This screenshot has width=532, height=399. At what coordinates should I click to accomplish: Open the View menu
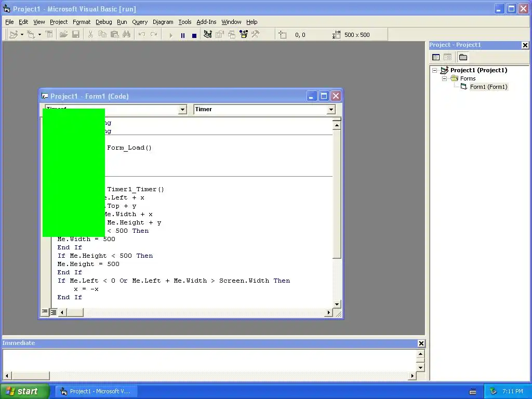point(39,22)
